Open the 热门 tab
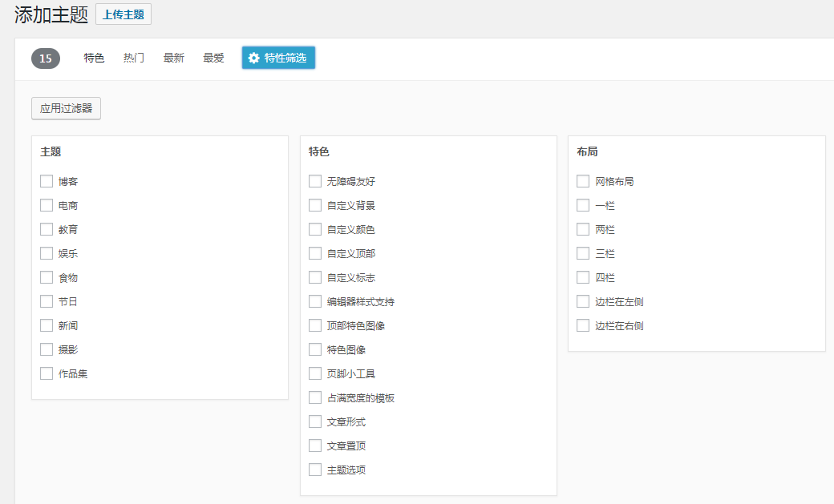The image size is (834, 504). [134, 58]
